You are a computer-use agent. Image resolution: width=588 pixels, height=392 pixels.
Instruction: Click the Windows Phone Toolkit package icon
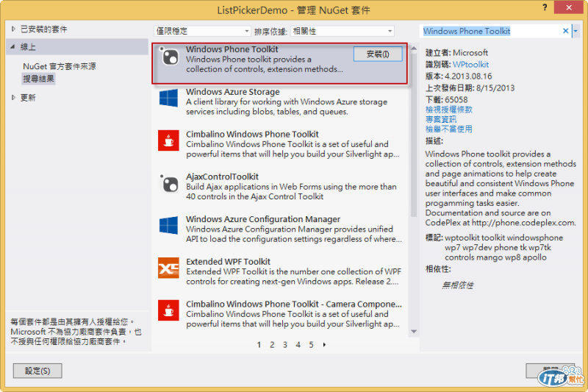coord(169,57)
